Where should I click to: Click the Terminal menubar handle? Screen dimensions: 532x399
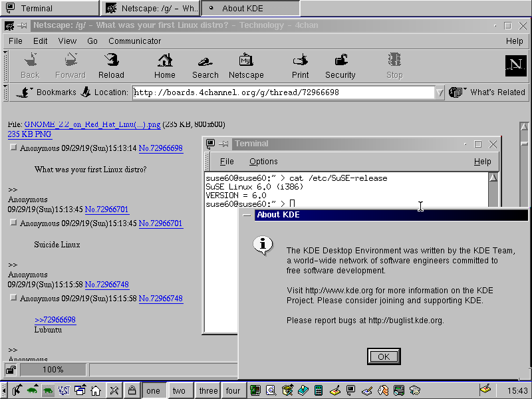207,162
